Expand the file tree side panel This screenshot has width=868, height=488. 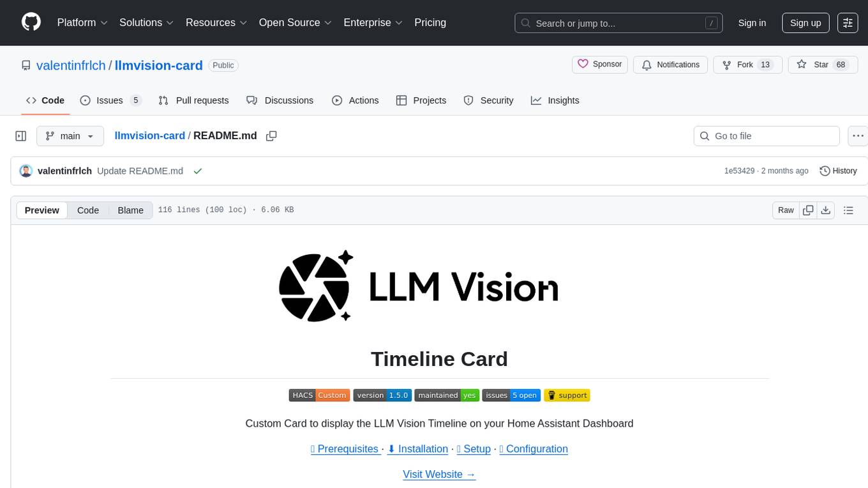click(21, 136)
